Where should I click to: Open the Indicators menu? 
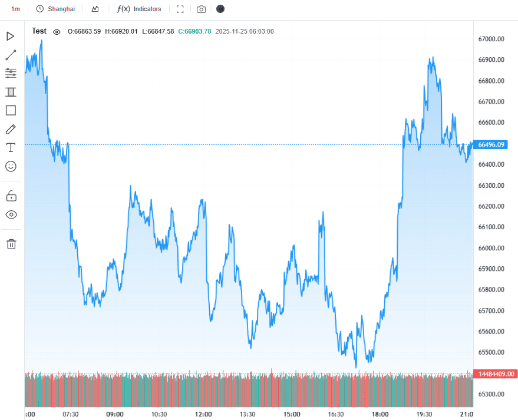140,9
